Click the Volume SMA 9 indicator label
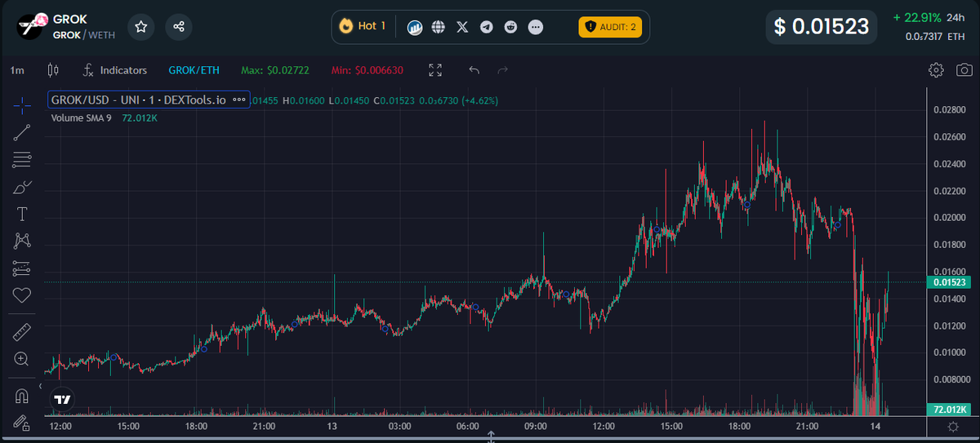 (81, 118)
